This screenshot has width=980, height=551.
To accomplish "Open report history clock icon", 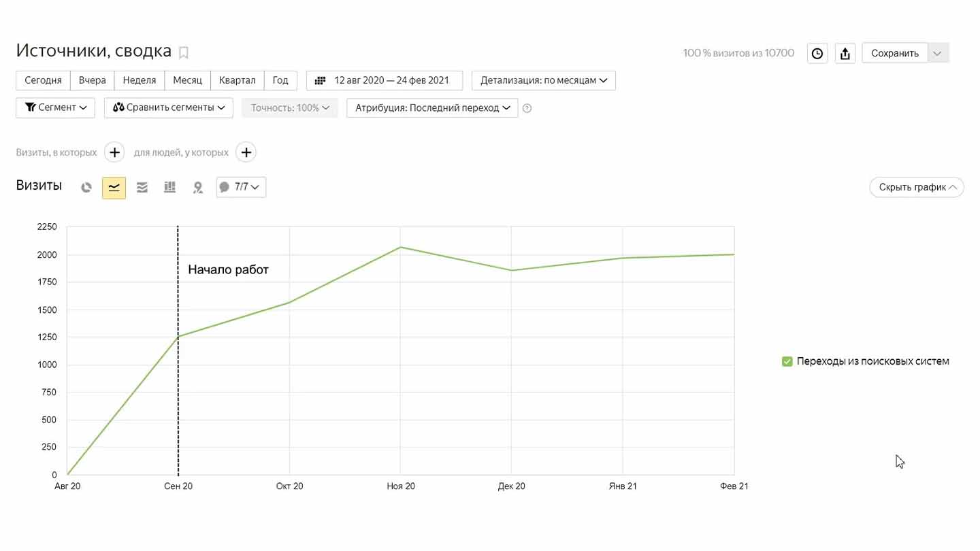I will click(x=817, y=53).
